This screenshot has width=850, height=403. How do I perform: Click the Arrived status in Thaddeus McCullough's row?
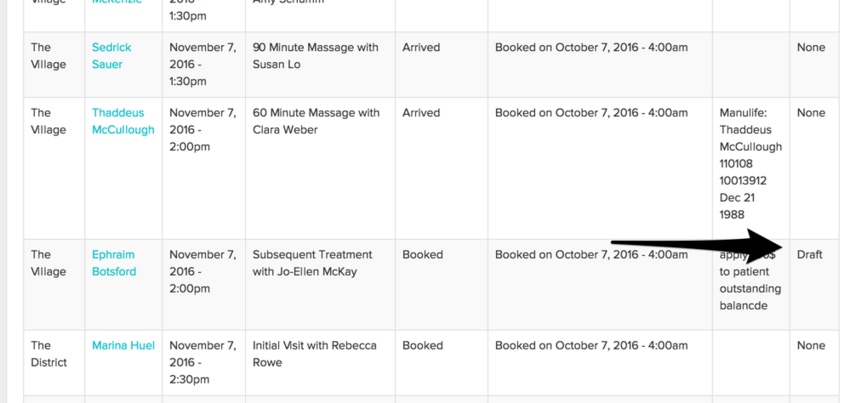click(421, 113)
